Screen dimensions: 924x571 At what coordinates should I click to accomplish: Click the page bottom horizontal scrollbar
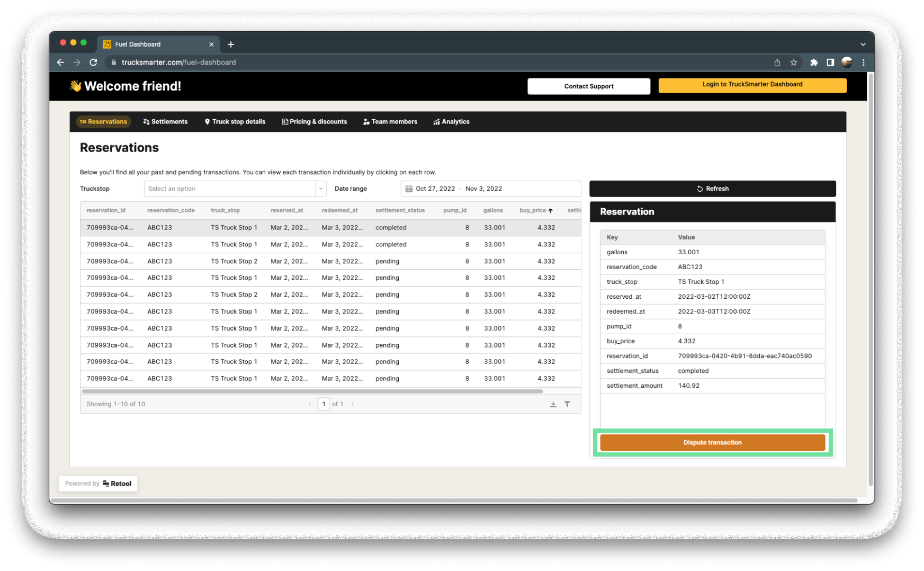454,500
